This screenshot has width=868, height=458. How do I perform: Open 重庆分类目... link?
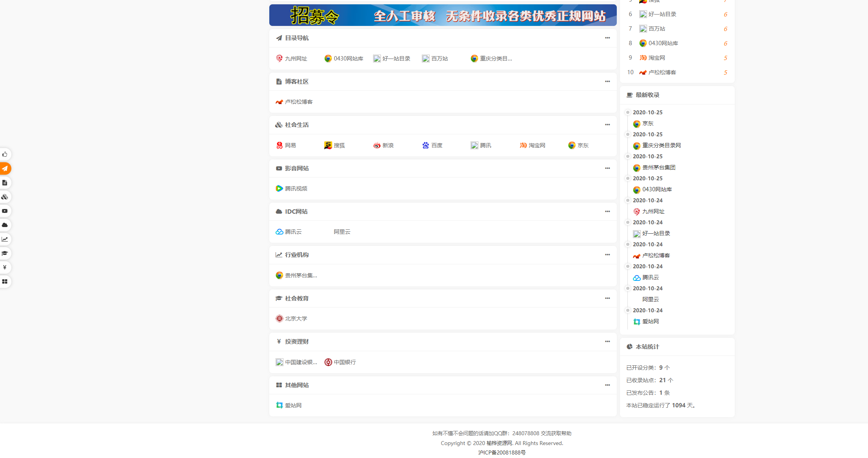(x=491, y=59)
